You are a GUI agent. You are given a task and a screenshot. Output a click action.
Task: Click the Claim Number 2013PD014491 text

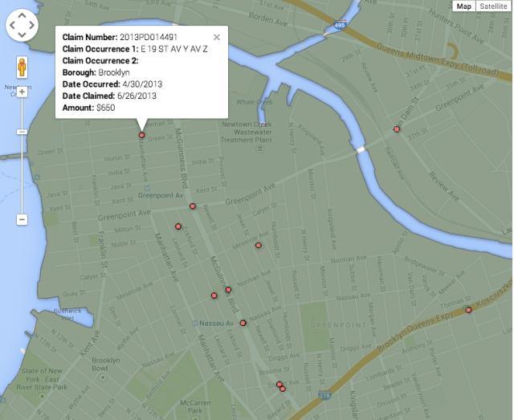pos(120,37)
